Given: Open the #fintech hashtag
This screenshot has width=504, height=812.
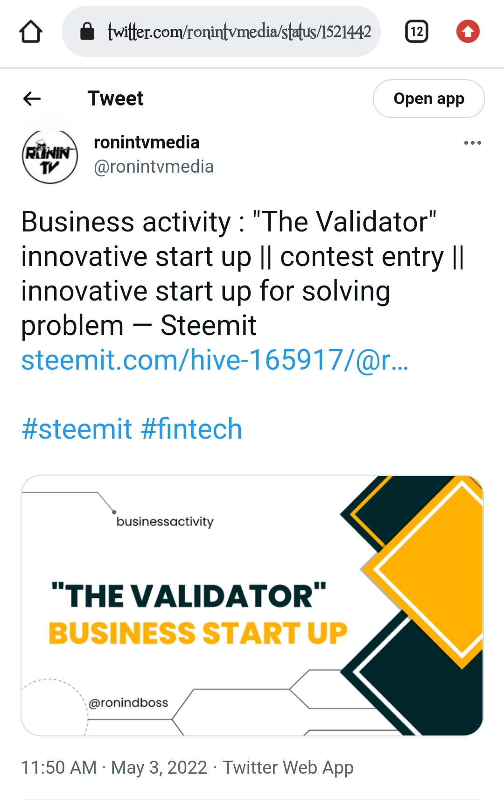Looking at the screenshot, I should [x=191, y=429].
